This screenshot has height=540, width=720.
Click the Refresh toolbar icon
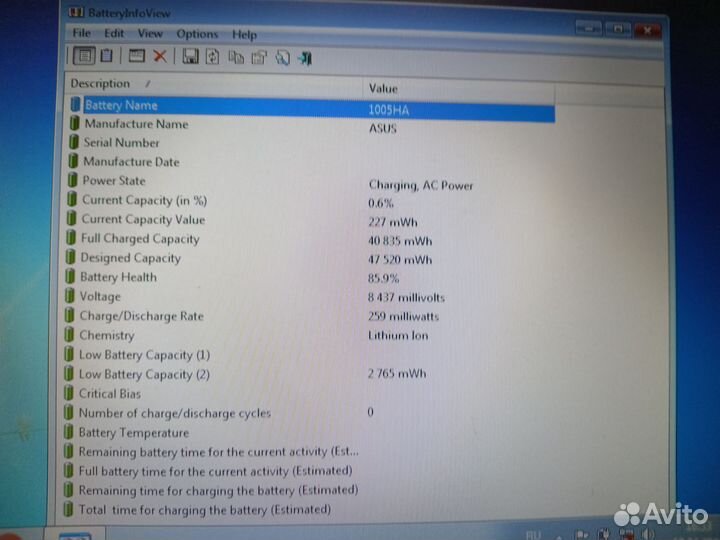point(212,57)
